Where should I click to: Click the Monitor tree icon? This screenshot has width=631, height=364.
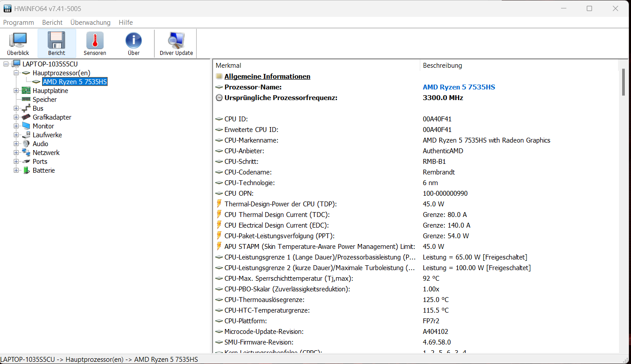(26, 126)
